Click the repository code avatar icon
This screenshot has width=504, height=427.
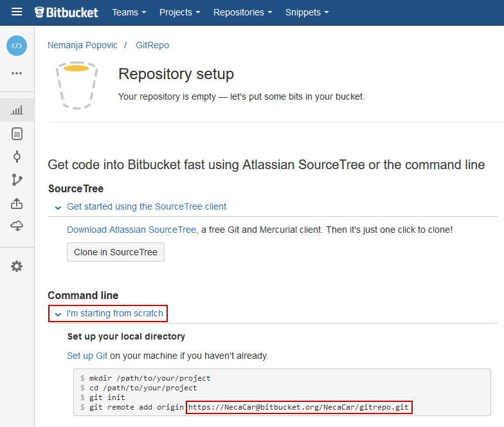pyautogui.click(x=17, y=46)
